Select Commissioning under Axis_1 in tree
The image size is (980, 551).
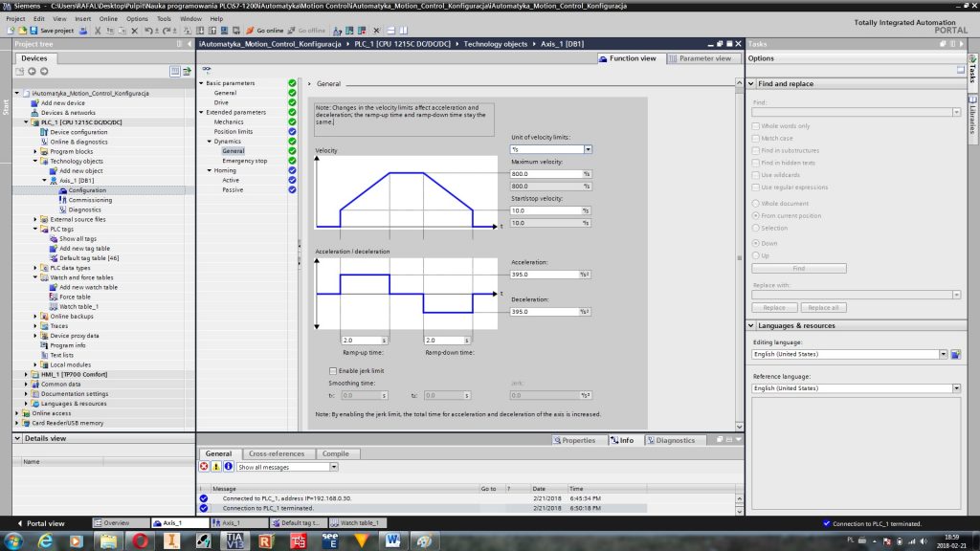(x=90, y=200)
